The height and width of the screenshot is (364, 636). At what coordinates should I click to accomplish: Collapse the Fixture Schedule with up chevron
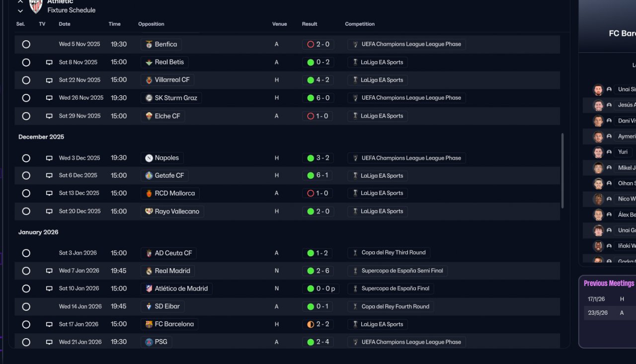point(20,2)
